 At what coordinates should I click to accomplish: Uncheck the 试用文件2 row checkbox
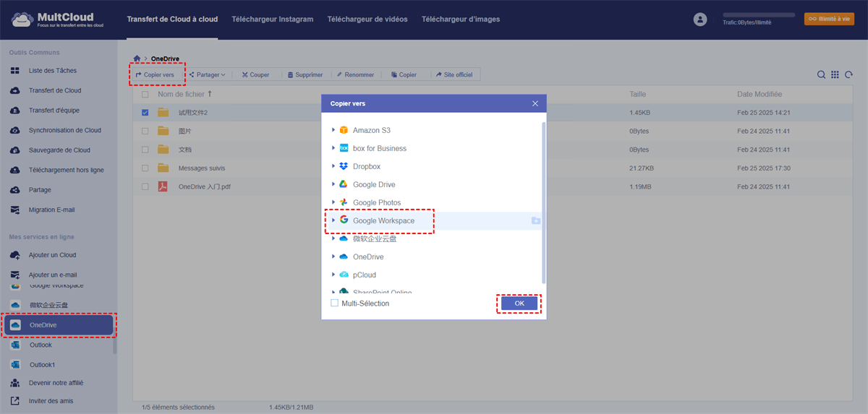(x=145, y=113)
